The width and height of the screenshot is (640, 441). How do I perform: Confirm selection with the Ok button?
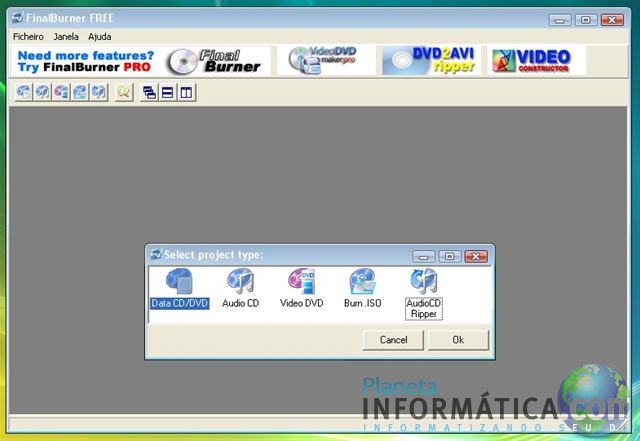pyautogui.click(x=458, y=340)
